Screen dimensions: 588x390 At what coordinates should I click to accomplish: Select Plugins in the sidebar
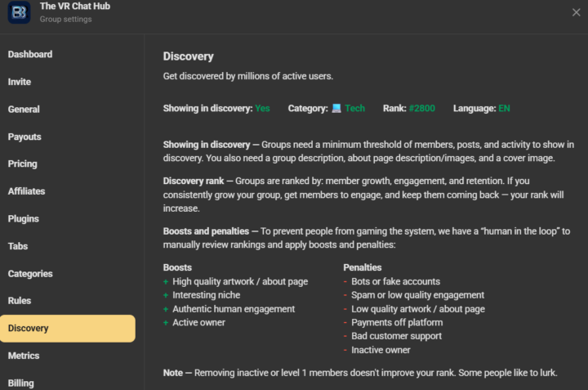pos(23,219)
